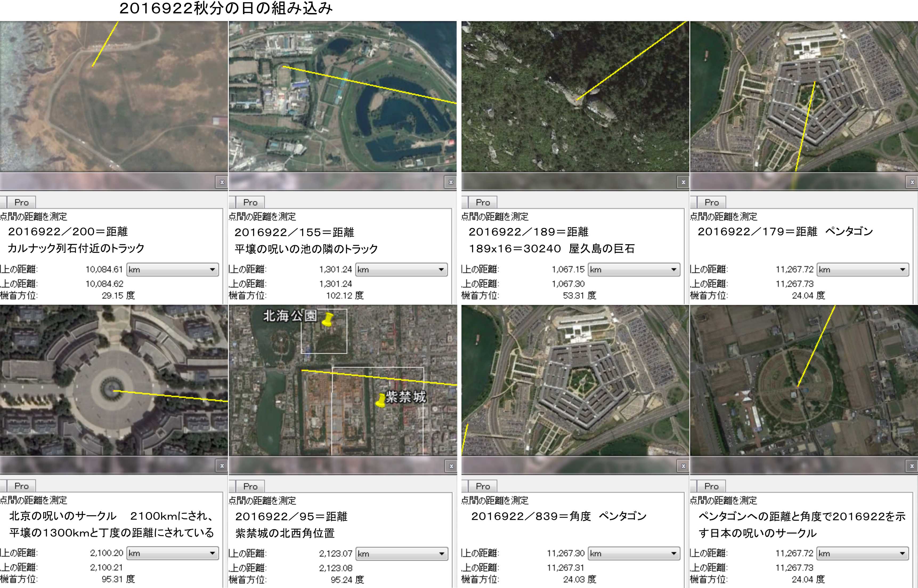Close the bar above カルナック ruler panel
The height and width of the screenshot is (588, 918).
pyautogui.click(x=222, y=182)
